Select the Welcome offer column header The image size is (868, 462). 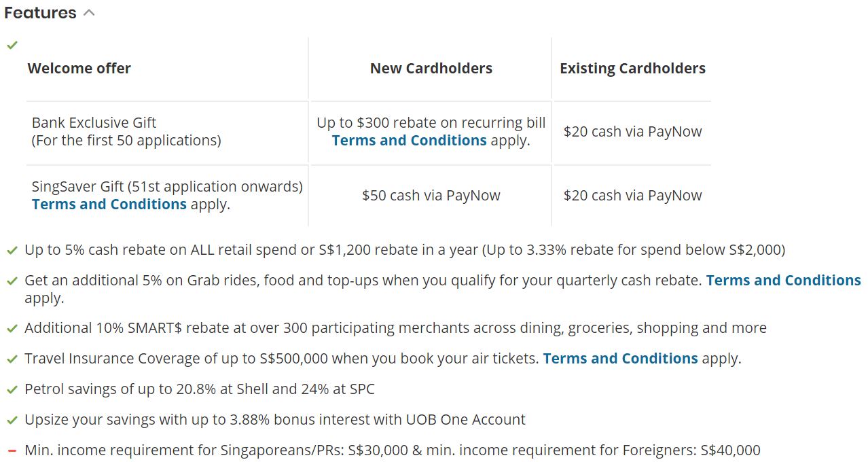coord(79,69)
